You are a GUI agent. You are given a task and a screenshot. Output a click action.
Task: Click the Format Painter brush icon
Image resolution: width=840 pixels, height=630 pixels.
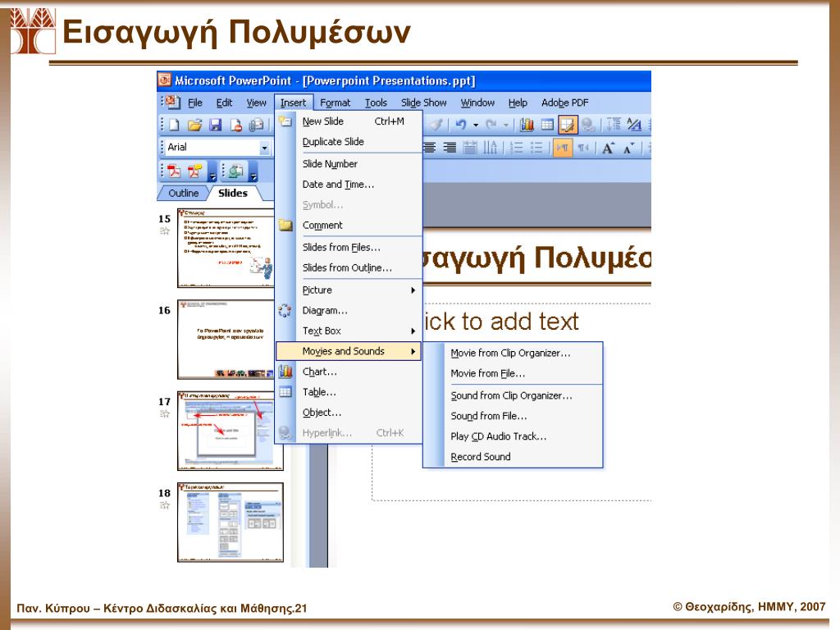click(436, 125)
